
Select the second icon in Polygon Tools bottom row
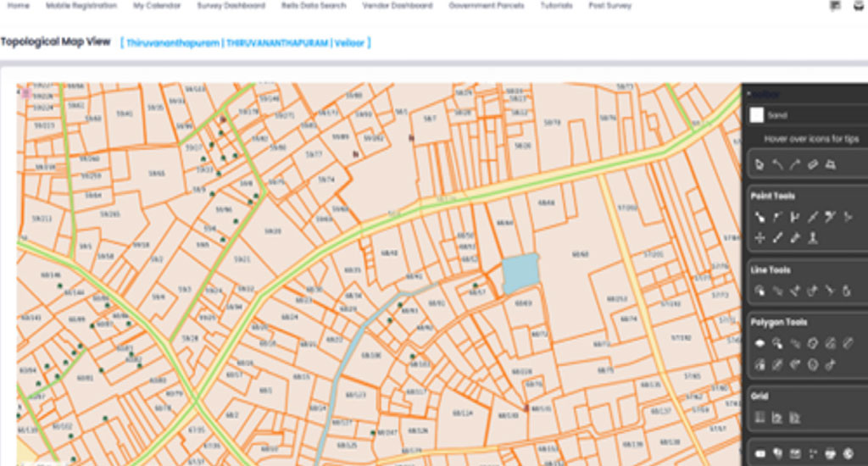(777, 364)
